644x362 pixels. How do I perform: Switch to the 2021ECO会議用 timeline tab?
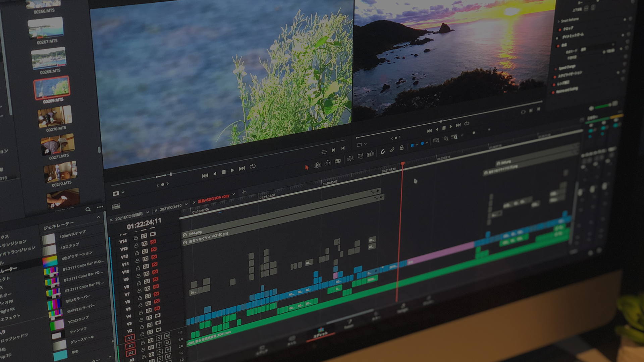click(129, 216)
